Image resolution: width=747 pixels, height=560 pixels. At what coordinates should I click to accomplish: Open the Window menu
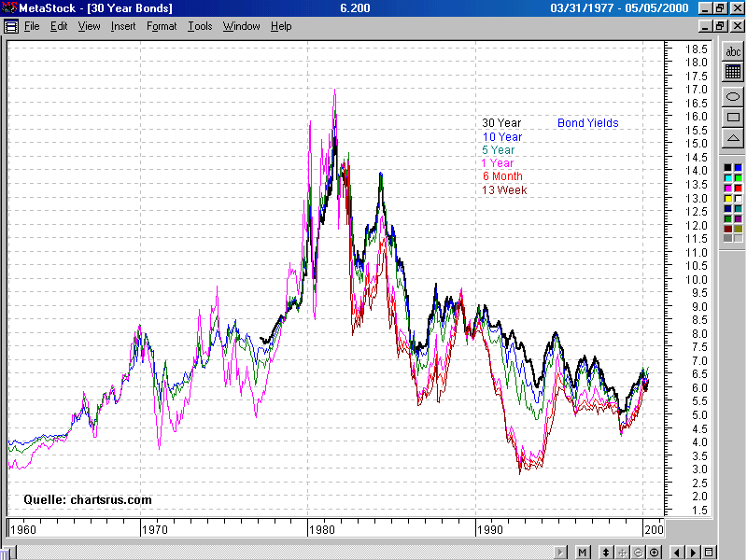pyautogui.click(x=242, y=26)
